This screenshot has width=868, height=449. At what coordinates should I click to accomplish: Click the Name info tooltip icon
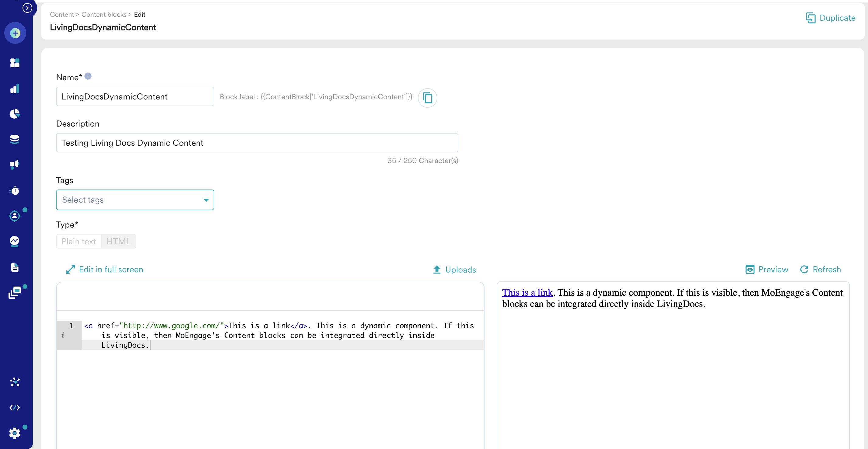click(x=88, y=76)
